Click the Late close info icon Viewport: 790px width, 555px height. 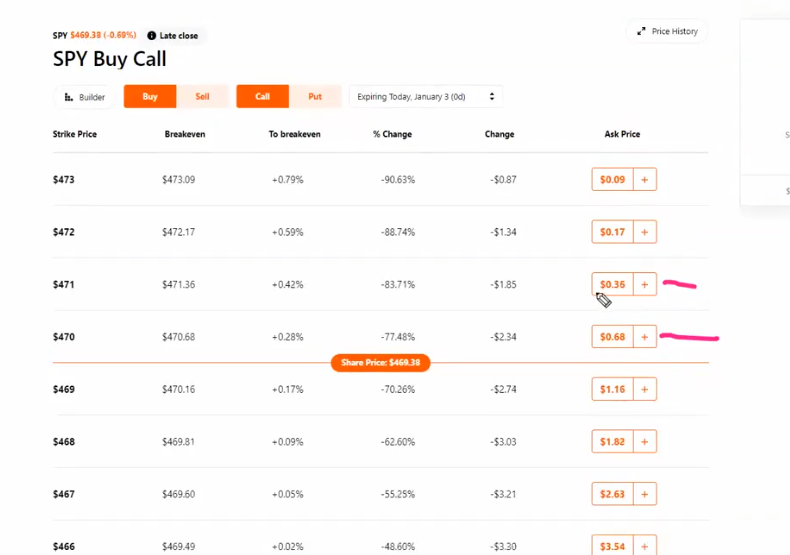click(151, 36)
